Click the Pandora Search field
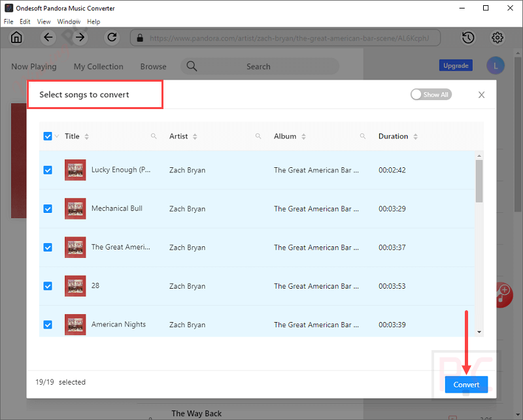Image resolution: width=523 pixels, height=420 pixels. point(260,67)
